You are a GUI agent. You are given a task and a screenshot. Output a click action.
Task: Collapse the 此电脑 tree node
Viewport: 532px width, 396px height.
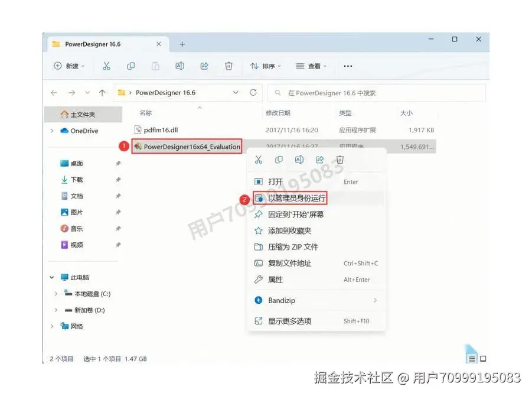pyautogui.click(x=51, y=277)
